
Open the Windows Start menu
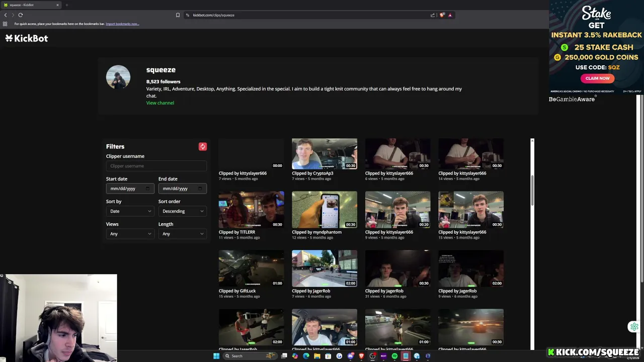coord(216,356)
